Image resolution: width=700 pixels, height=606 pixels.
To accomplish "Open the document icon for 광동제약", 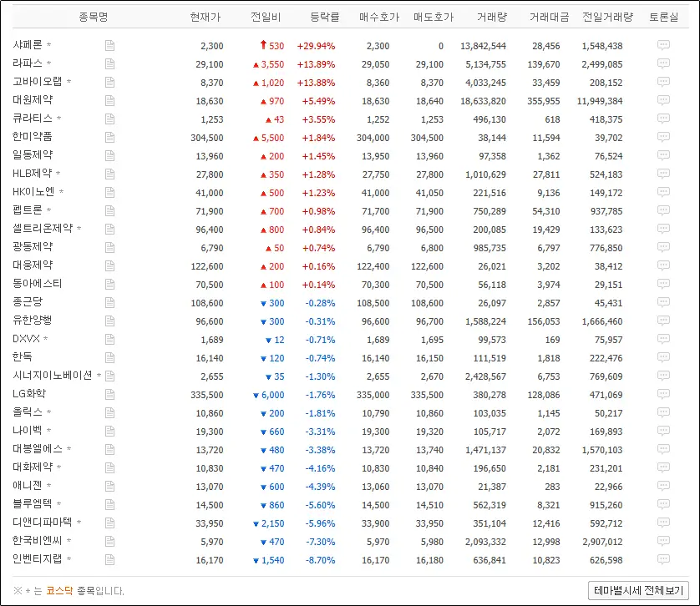I will (x=109, y=248).
